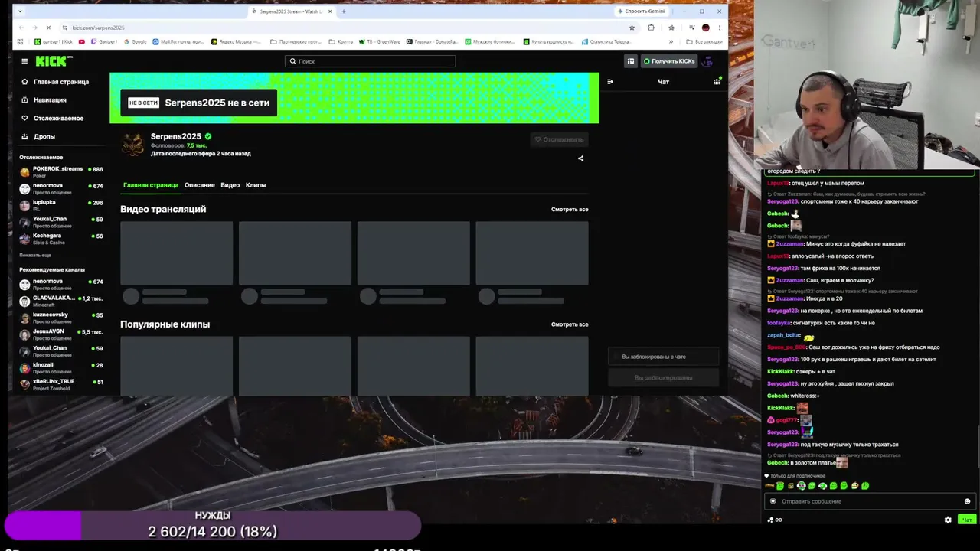Select the Главная страница channel tab
Image resolution: width=980 pixels, height=551 pixels.
pos(151,185)
